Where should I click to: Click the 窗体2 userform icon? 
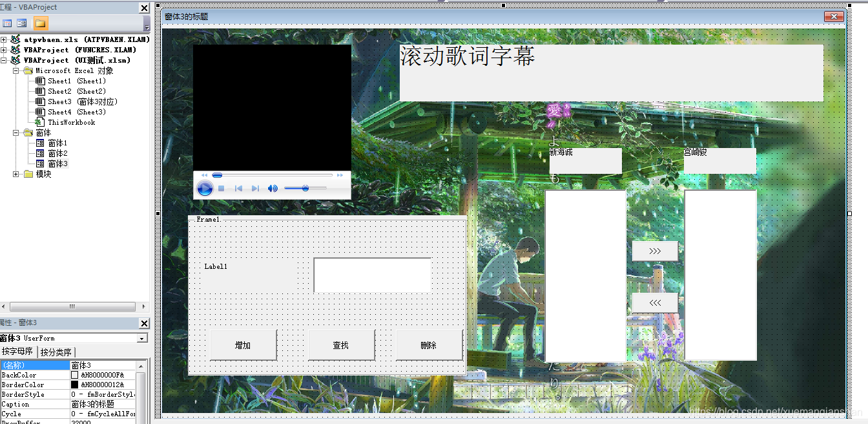click(x=40, y=153)
